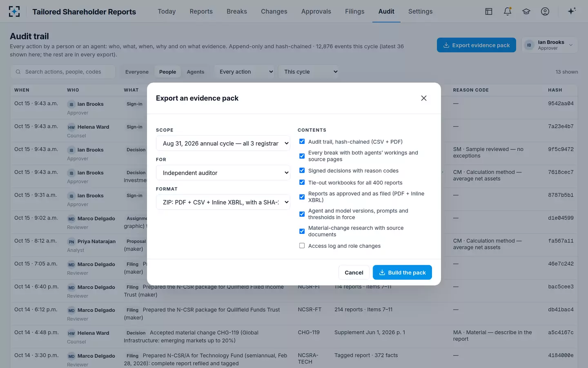Click the Oct 14 · 6:12 p.m. timestamp
Screen dimensions: 588x368
(36, 310)
